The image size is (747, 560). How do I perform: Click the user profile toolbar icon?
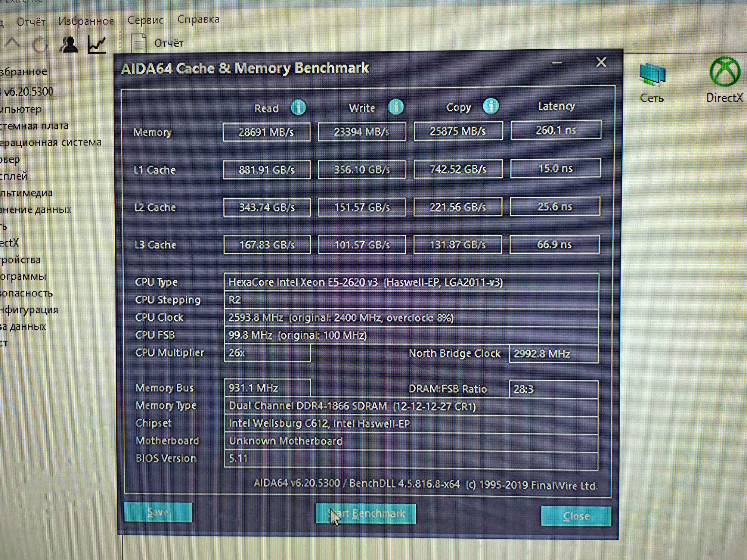tap(69, 45)
